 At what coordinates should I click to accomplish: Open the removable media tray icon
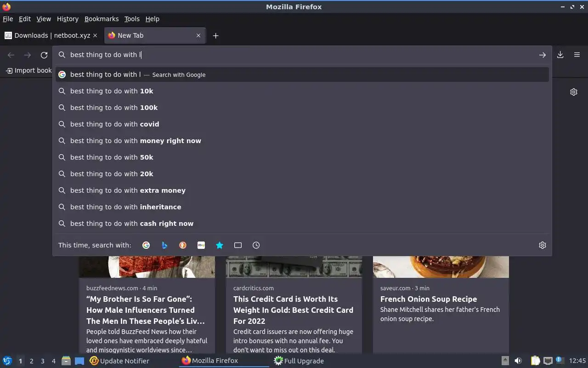(505, 361)
